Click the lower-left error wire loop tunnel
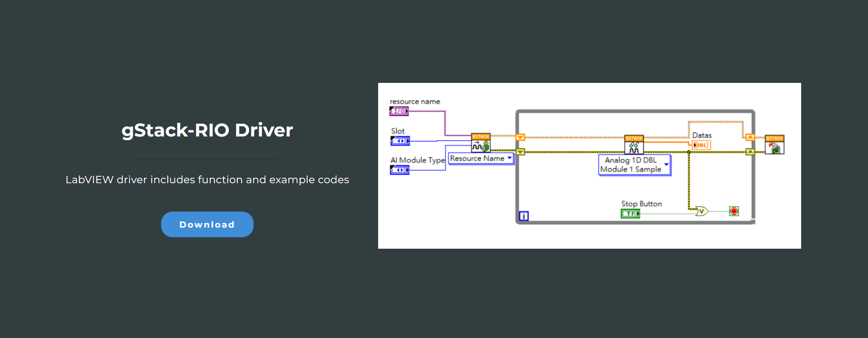868x338 pixels. (x=521, y=152)
